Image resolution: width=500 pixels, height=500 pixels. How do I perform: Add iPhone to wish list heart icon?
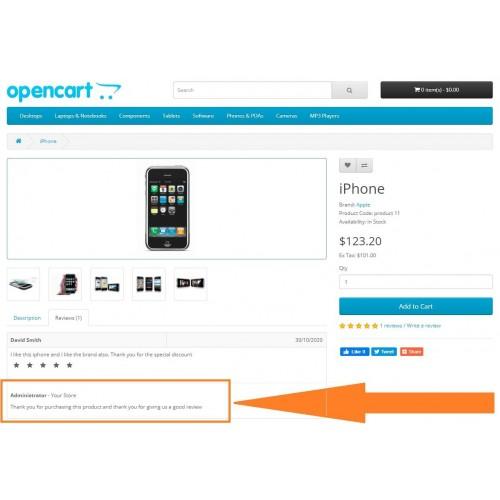tap(347, 165)
